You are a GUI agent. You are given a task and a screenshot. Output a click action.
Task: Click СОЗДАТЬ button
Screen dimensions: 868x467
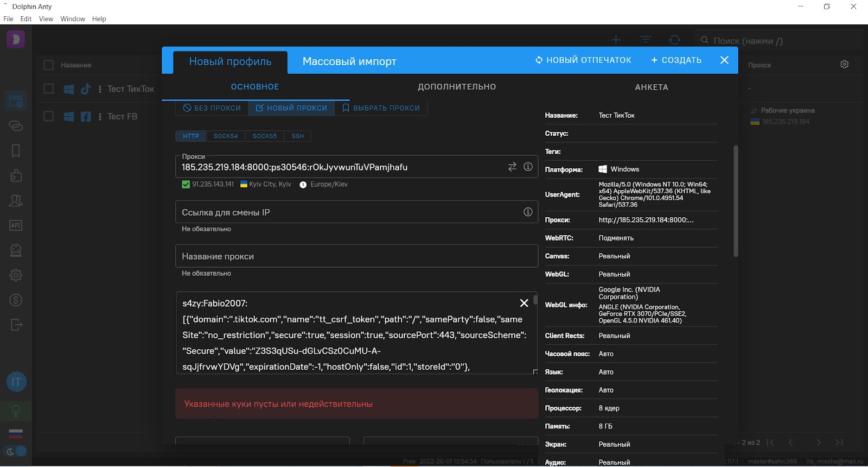pyautogui.click(x=676, y=60)
